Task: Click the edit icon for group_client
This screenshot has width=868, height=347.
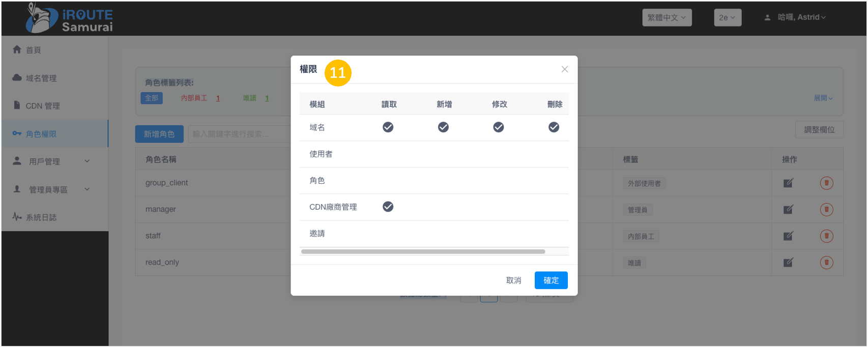Action: (x=788, y=183)
